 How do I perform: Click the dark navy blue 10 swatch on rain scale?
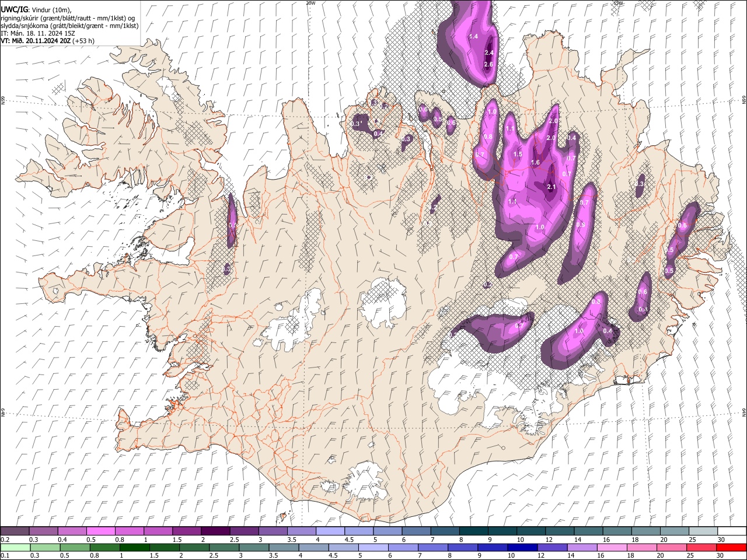pos(521,547)
